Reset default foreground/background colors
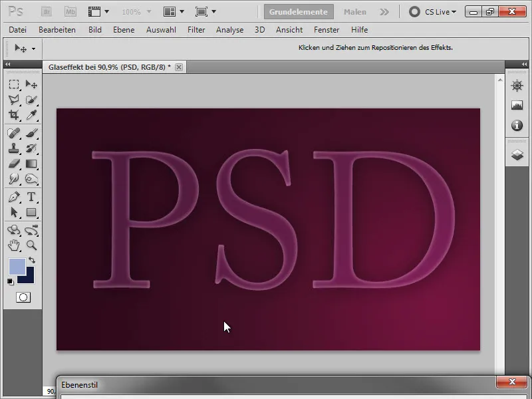The height and width of the screenshot is (399, 532). pyautogui.click(x=11, y=281)
